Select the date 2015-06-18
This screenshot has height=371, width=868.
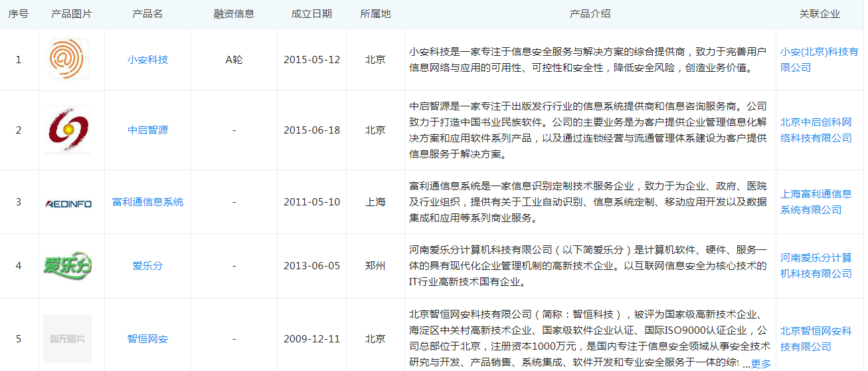(x=311, y=130)
